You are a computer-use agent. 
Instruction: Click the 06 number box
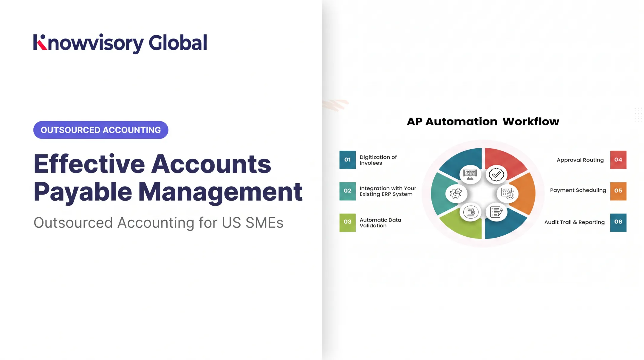(x=618, y=222)
